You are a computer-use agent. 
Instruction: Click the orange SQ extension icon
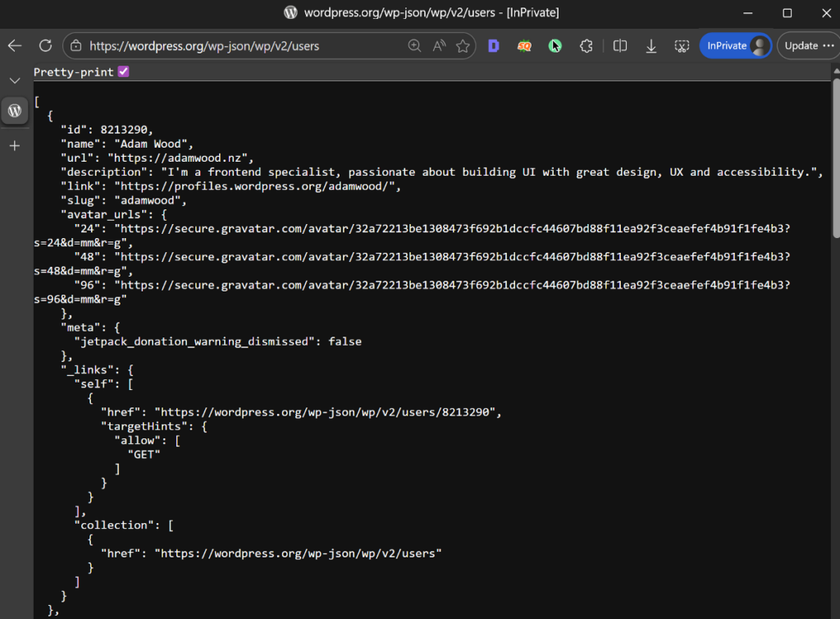point(523,46)
